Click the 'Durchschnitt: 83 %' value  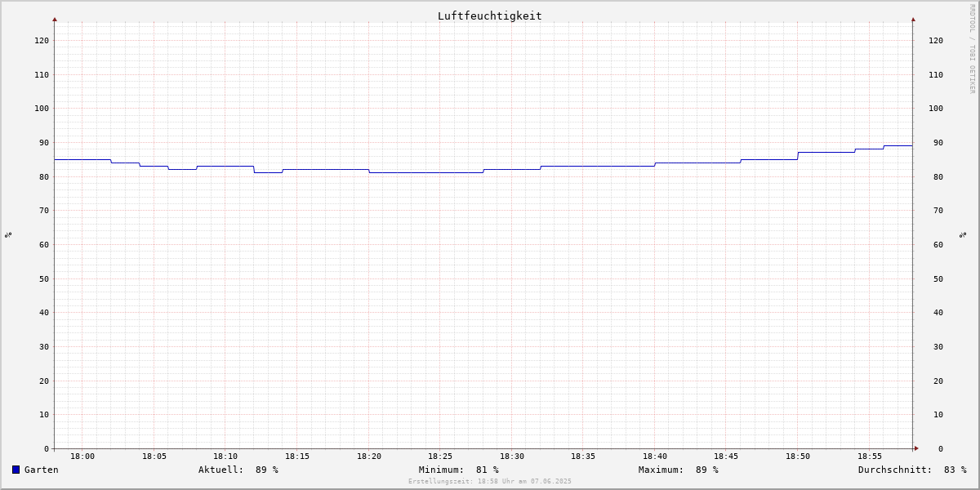[x=912, y=470]
